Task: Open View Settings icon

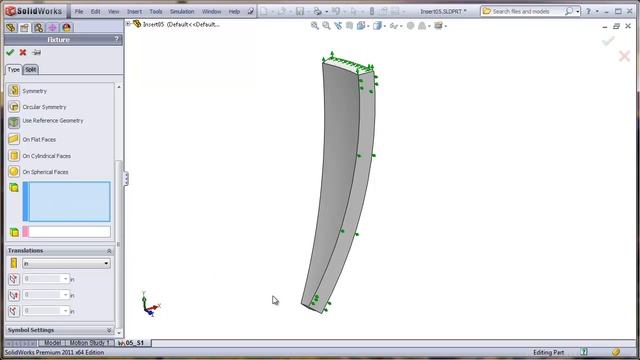Action: [438, 26]
